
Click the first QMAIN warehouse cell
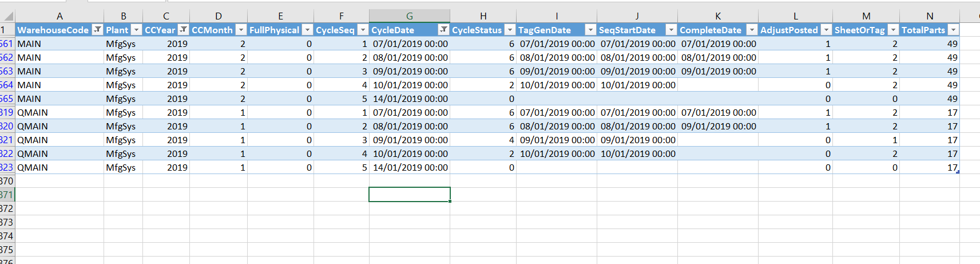59,112
